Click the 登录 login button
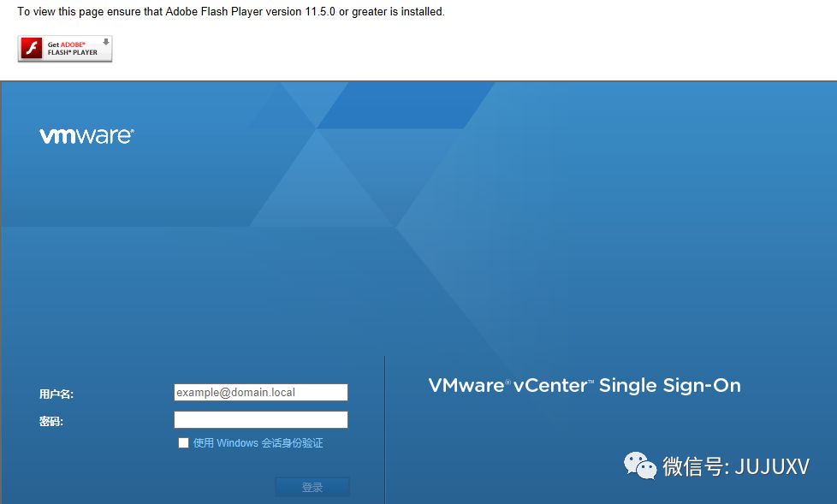 [312, 487]
